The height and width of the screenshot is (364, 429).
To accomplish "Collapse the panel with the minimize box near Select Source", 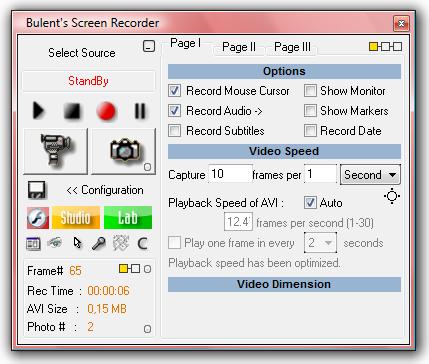I will (x=149, y=46).
